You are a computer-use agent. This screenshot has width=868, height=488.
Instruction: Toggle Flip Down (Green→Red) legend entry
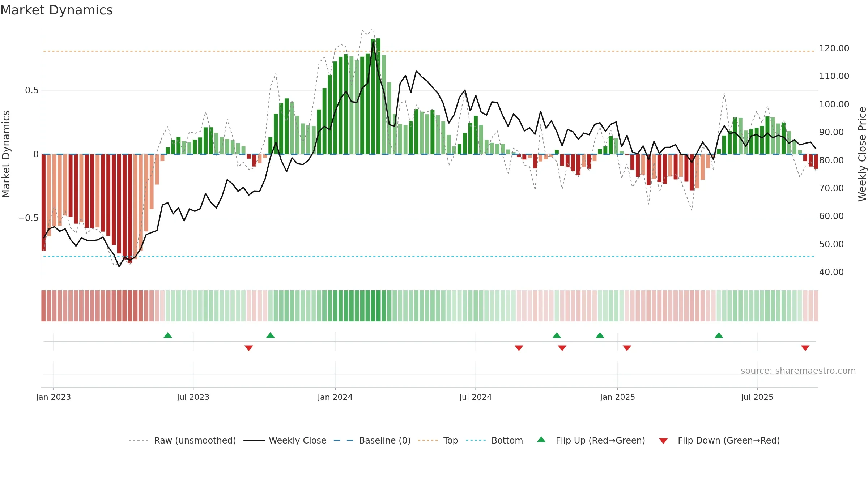719,440
